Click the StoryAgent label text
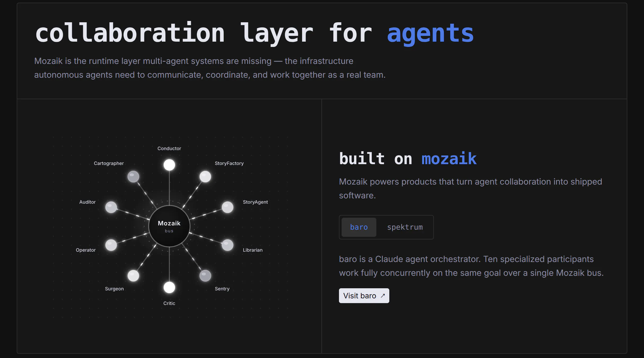The width and height of the screenshot is (644, 358). (x=255, y=202)
